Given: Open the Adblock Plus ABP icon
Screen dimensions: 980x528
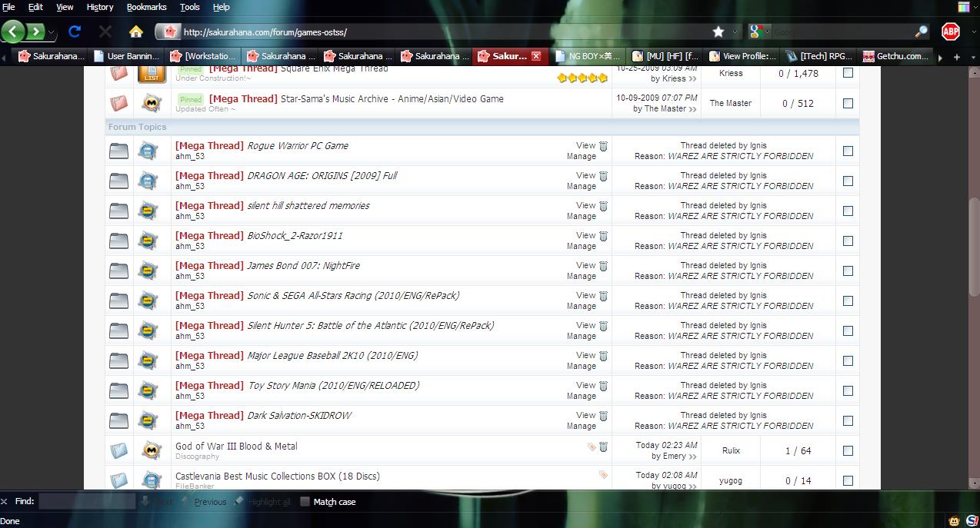Looking at the screenshot, I should click(951, 32).
